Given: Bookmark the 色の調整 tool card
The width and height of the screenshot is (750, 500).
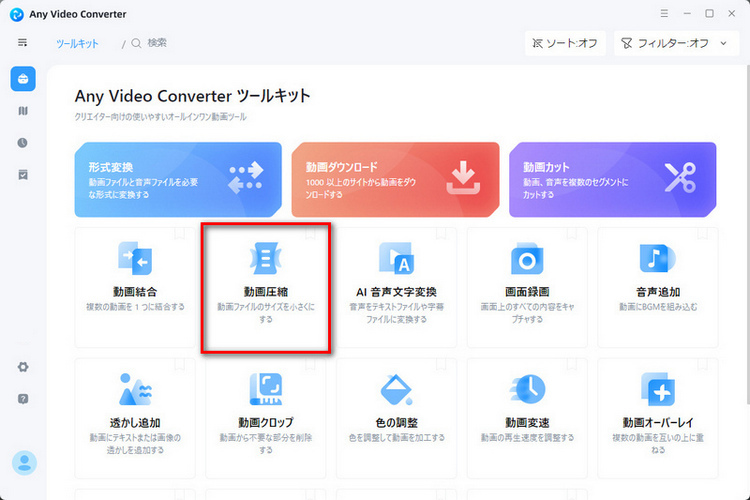Looking at the screenshot, I should pos(441,365).
